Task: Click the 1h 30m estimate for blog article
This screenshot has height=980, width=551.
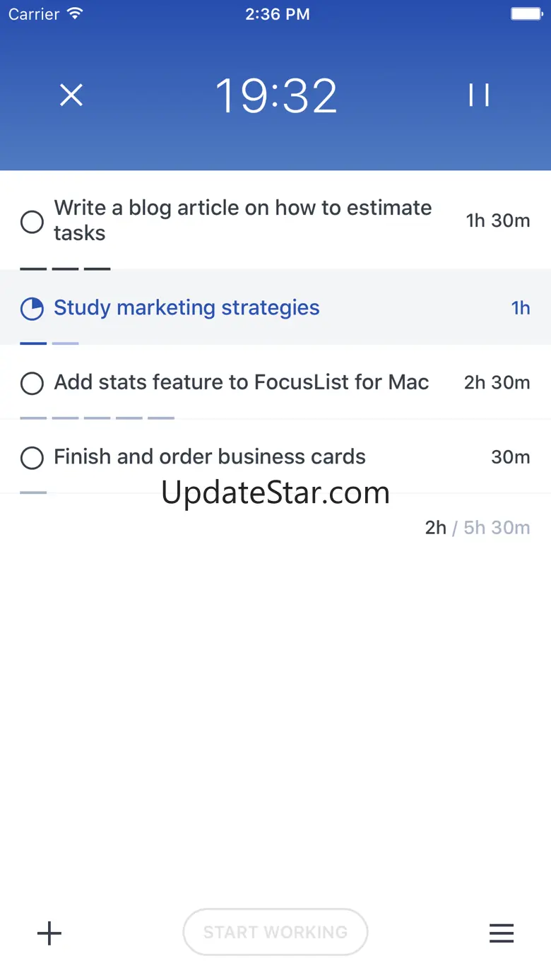Action: coord(497,220)
